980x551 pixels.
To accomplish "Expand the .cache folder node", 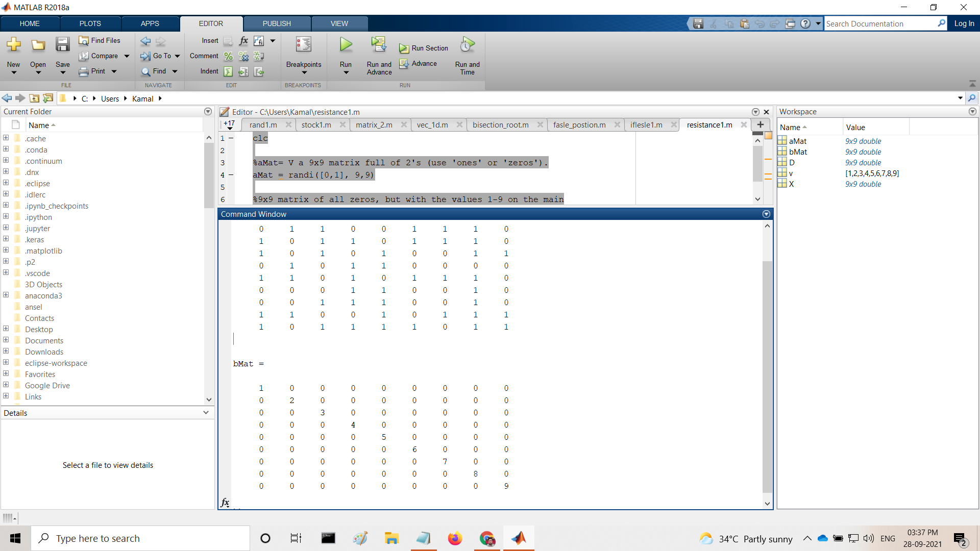I will tap(6, 138).
